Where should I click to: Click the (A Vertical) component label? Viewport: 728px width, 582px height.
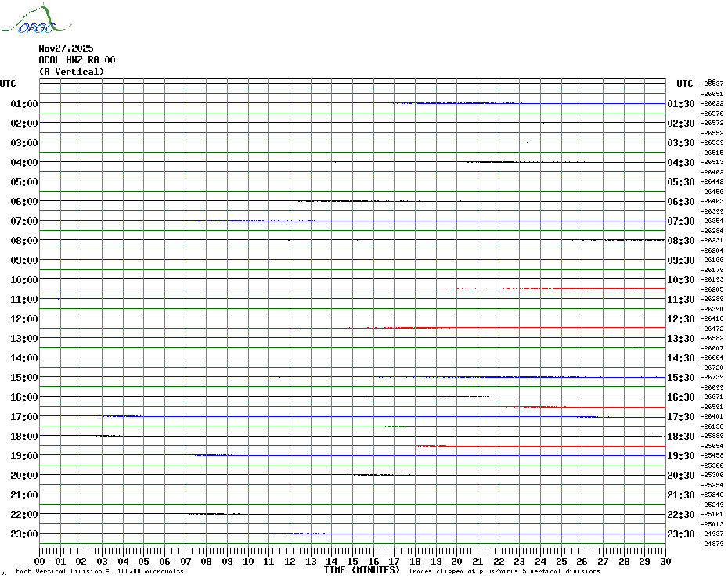coord(71,72)
